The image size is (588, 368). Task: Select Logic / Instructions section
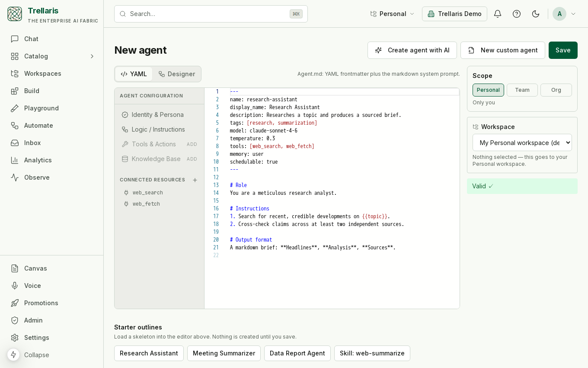click(x=159, y=129)
